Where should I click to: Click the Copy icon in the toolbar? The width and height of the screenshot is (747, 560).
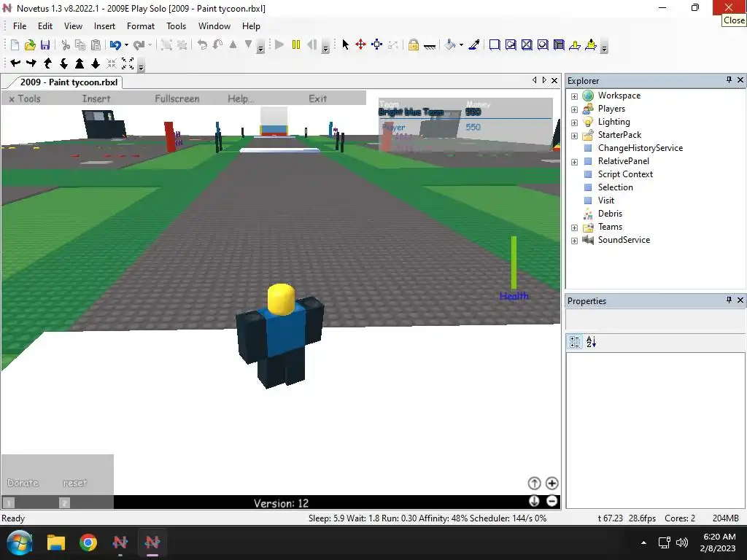(80, 44)
